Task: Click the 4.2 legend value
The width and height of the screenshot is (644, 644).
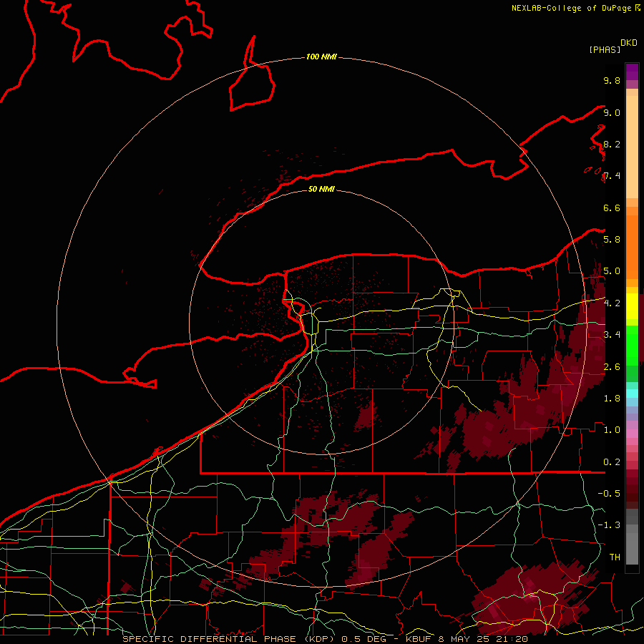Action: click(x=612, y=303)
